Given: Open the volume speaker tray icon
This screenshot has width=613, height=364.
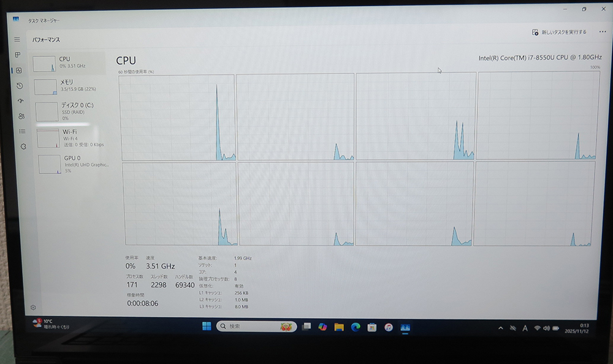Looking at the screenshot, I should click(x=546, y=328).
